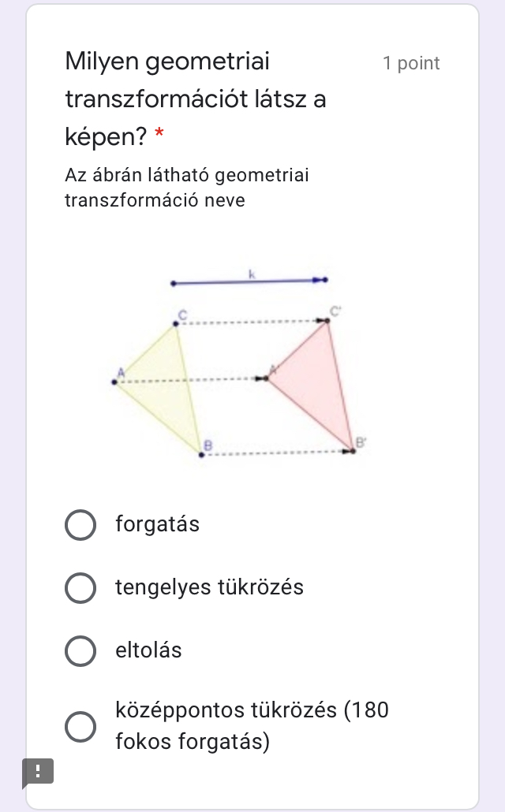Image resolution: width=505 pixels, height=812 pixels.
Task: Open the report problem exclamation icon
Action: coord(38,771)
